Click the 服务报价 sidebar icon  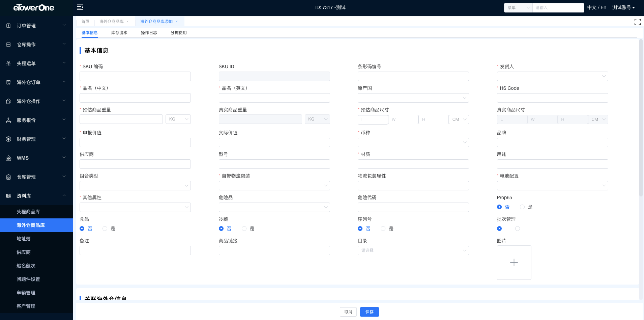pos(9,120)
